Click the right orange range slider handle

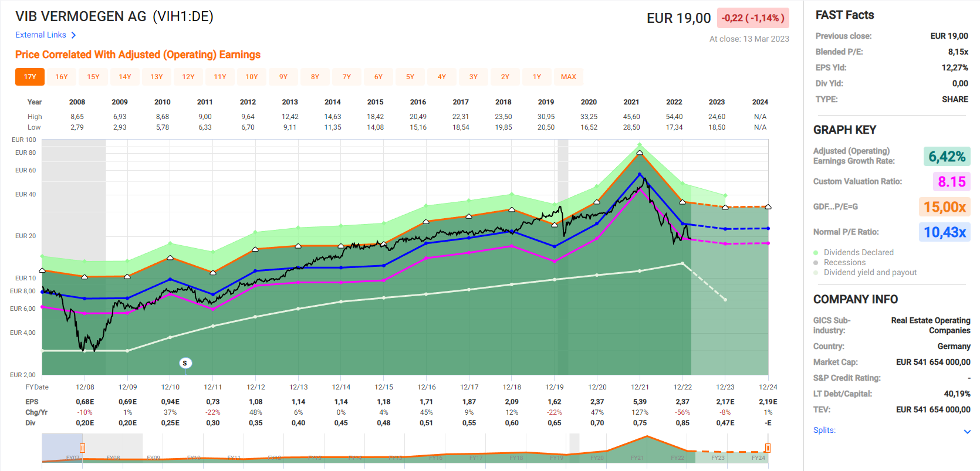767,448
